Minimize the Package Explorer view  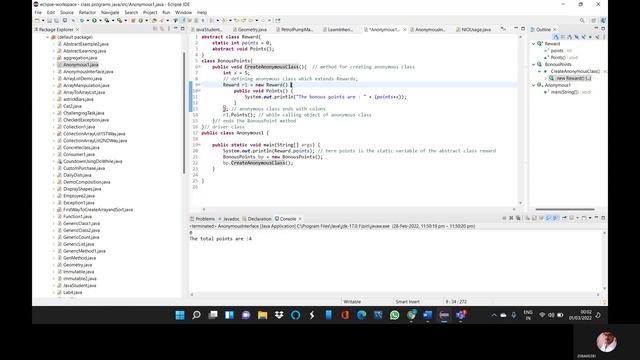point(176,29)
